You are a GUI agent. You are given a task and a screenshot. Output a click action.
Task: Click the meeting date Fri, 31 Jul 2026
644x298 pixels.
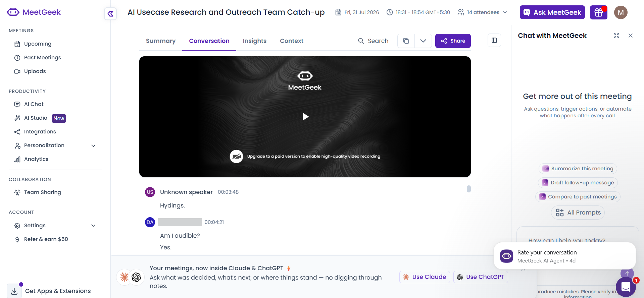pyautogui.click(x=357, y=12)
